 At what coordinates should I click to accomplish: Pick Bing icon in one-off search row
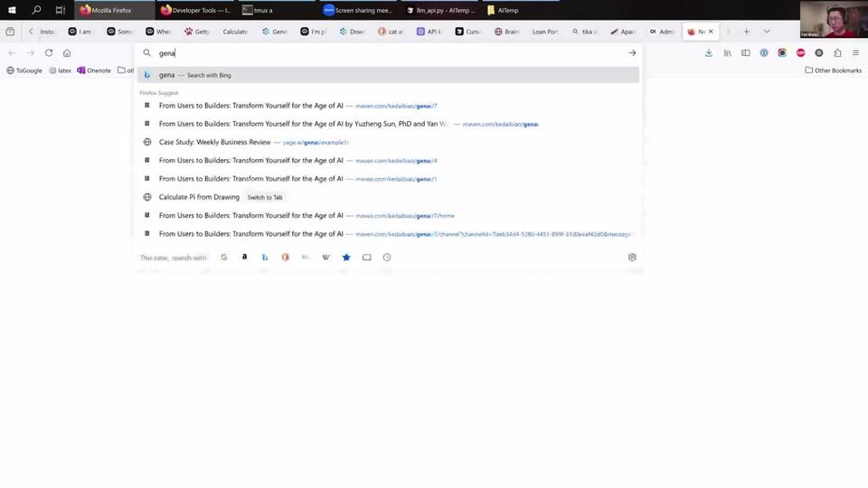tap(265, 258)
